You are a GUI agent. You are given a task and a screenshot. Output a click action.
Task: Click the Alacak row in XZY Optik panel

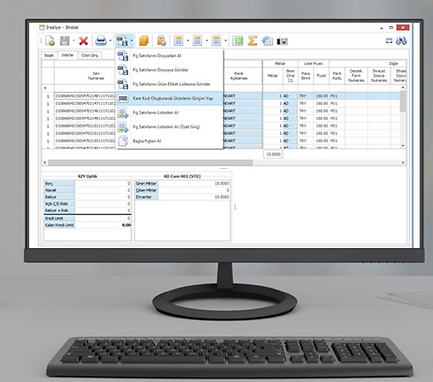tap(87, 190)
